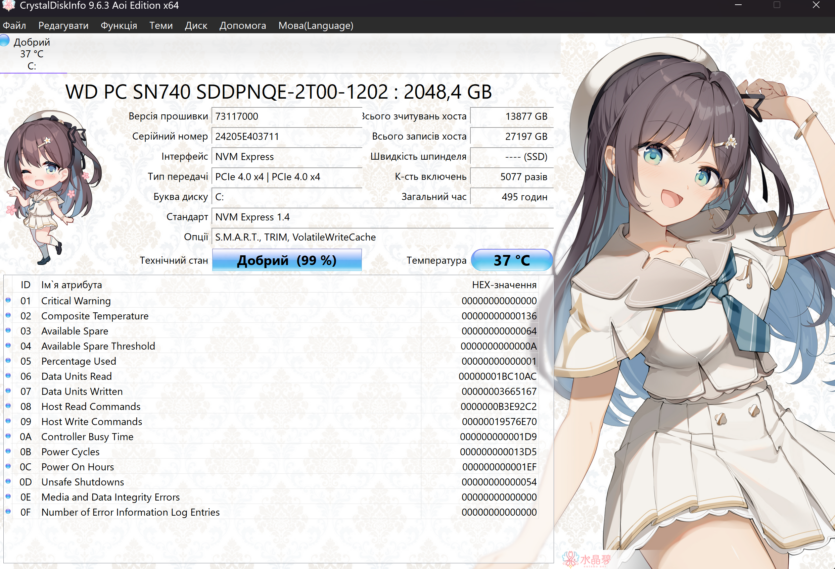Click the transfer mode field PCIe 4.0 x4
Viewport: 835px width, 569px height.
pos(286,177)
